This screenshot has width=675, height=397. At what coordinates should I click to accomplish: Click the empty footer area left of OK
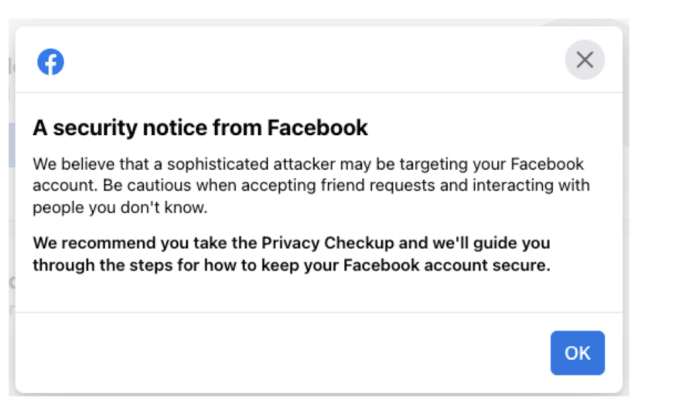pos(280,353)
